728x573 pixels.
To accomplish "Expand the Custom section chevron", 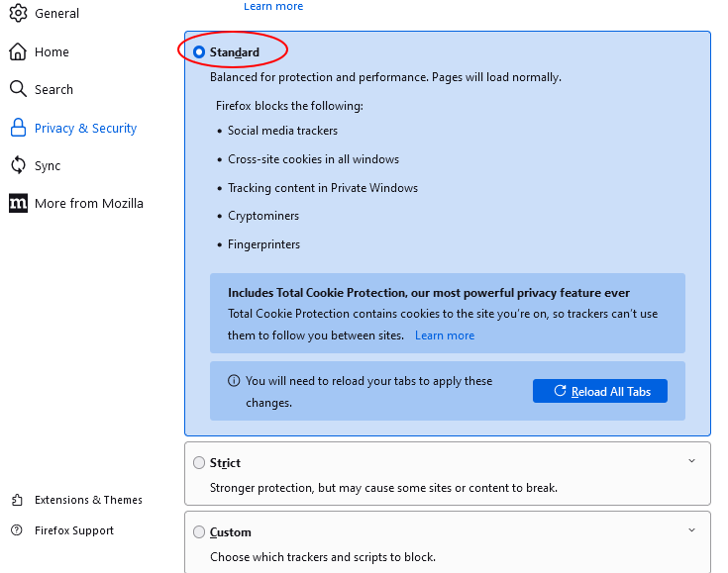I will point(691,530).
